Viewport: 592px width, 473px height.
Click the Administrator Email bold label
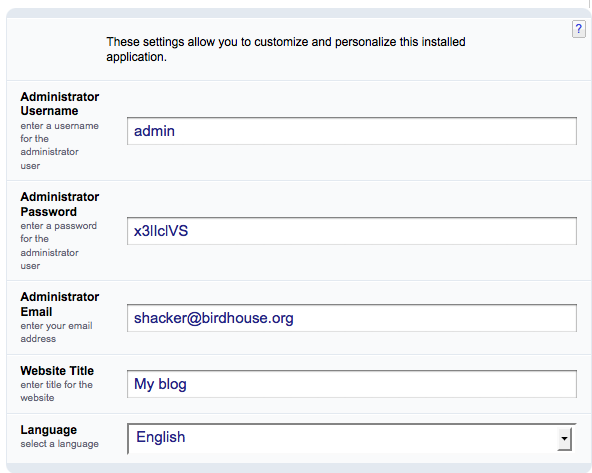tap(60, 304)
